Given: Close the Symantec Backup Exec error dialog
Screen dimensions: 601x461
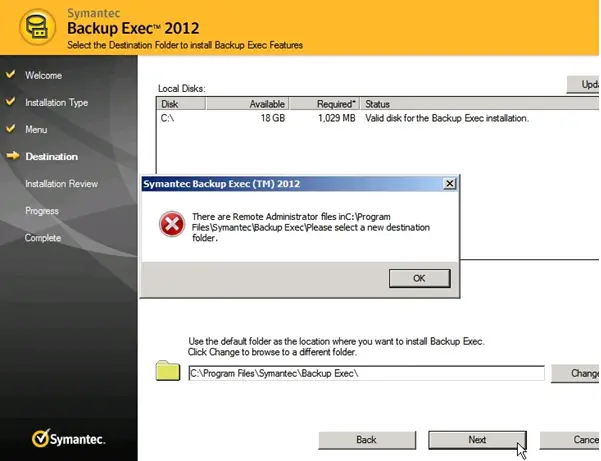Looking at the screenshot, I should coord(450,184).
